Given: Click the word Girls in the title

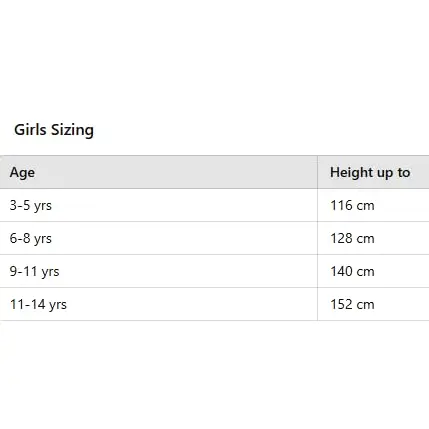Looking at the screenshot, I should click(30, 130).
